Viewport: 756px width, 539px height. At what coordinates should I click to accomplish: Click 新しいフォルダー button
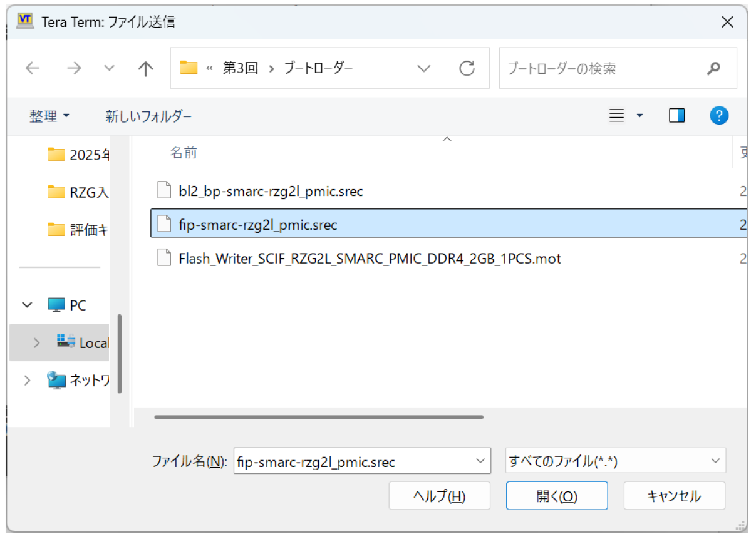pos(148,116)
